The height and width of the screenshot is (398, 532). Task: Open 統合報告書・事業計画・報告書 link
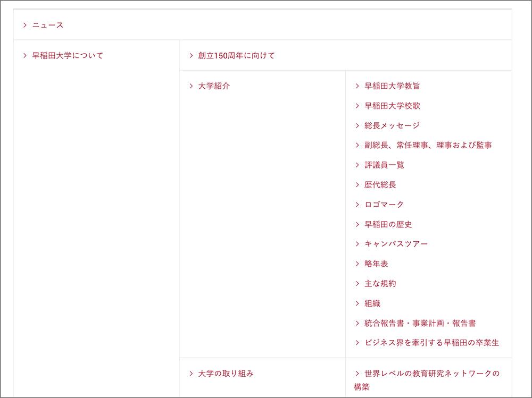point(420,323)
